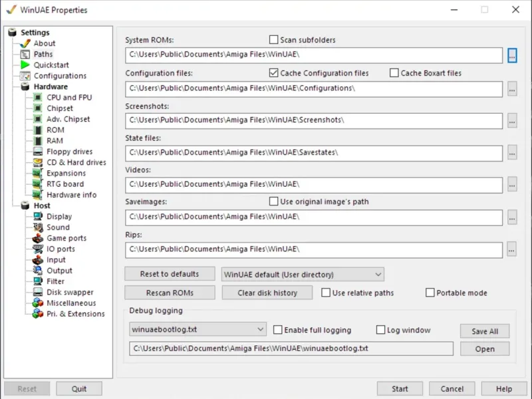Enable Scan subfolders checkbox
Viewport: 532px width, 399px height.
[273, 40]
